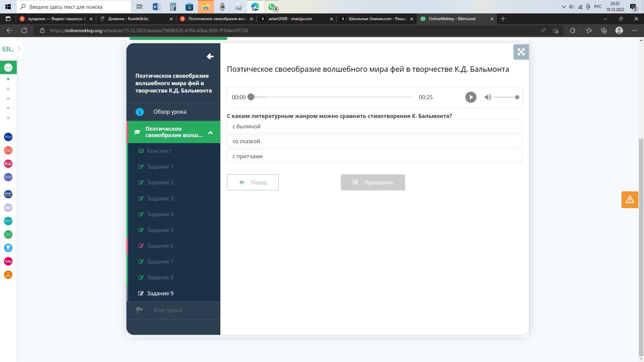
Task: Open WhatsApp from the taskbar
Action: tap(272, 7)
